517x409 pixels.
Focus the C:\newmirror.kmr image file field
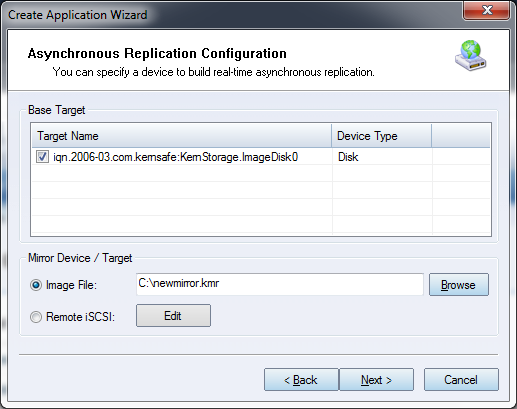click(x=280, y=284)
